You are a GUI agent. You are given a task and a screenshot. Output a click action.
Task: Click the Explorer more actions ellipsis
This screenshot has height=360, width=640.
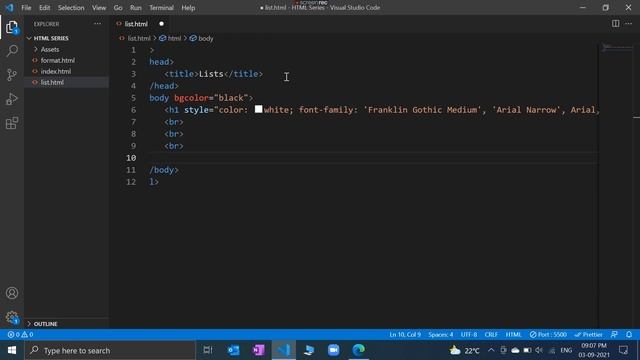point(97,24)
